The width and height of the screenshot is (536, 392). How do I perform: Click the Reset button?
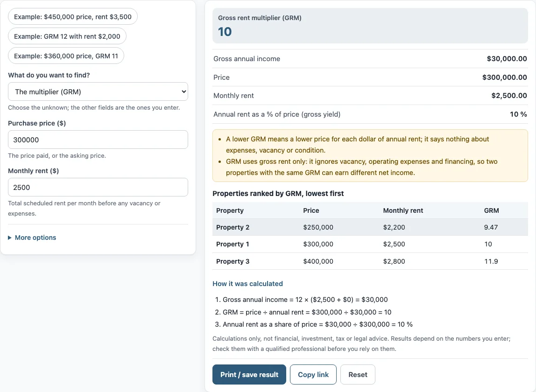358,375
